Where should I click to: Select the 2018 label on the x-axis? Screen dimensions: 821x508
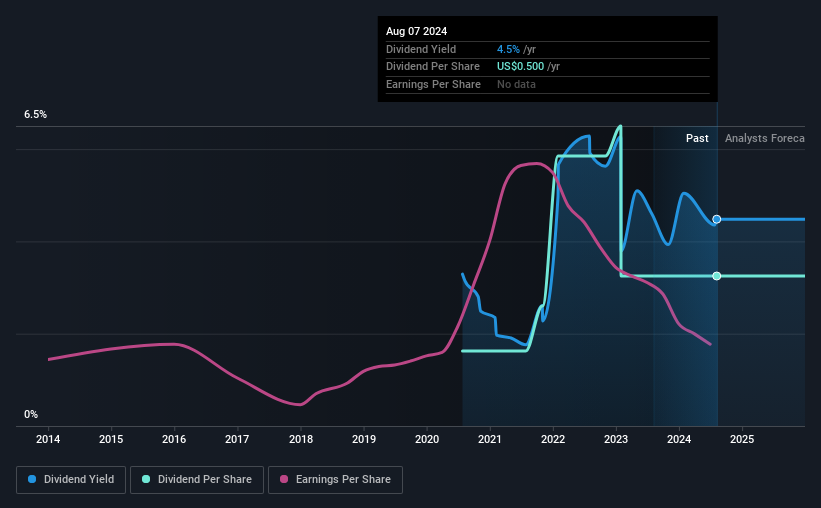[x=301, y=439]
